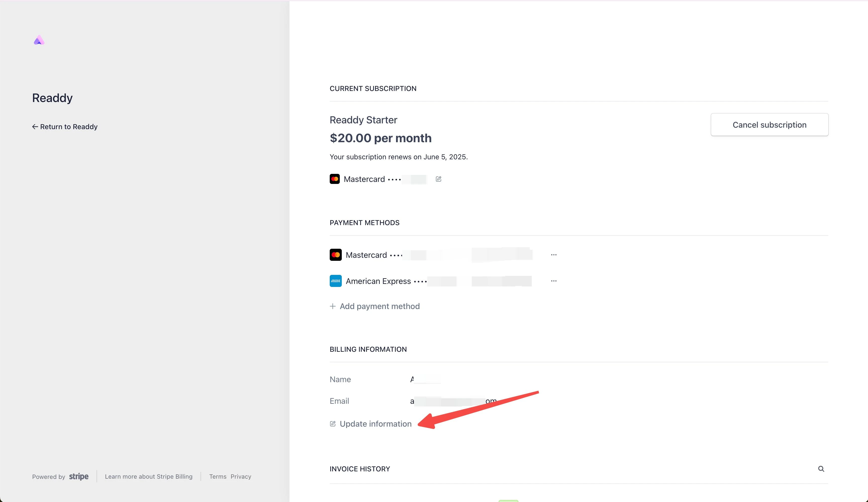Click the Mastercard logo in Payment Methods
Viewport: 868px width, 502px height.
click(335, 255)
